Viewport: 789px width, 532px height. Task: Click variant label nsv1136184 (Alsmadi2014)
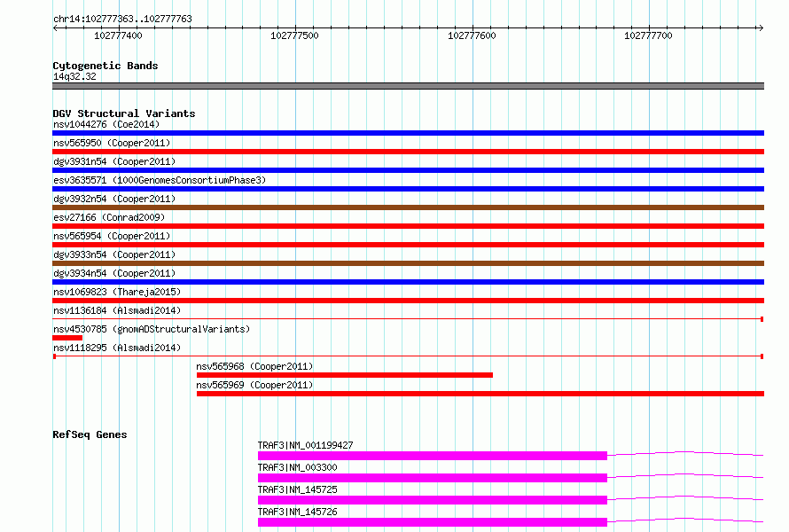click(117, 310)
